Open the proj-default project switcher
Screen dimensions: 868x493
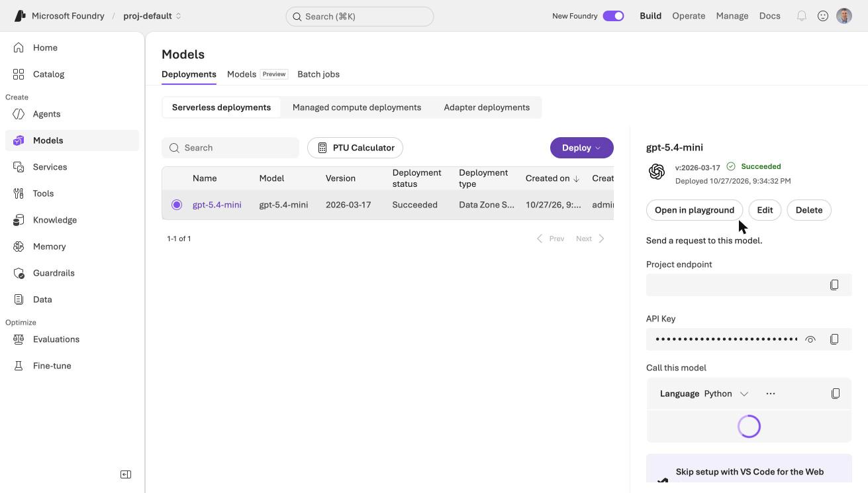tap(152, 16)
